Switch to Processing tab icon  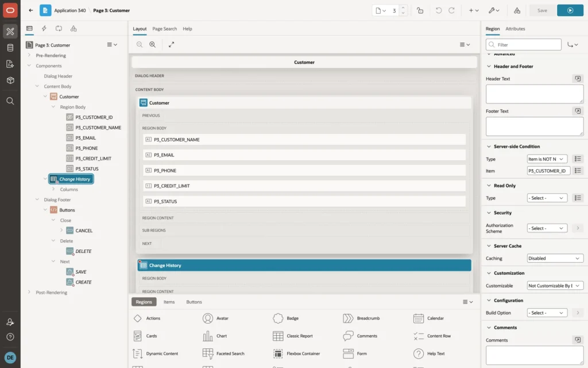[x=59, y=29]
